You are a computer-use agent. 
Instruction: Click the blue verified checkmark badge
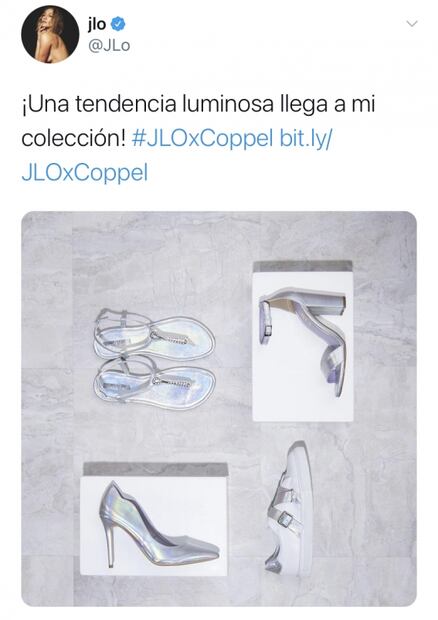[x=118, y=25]
